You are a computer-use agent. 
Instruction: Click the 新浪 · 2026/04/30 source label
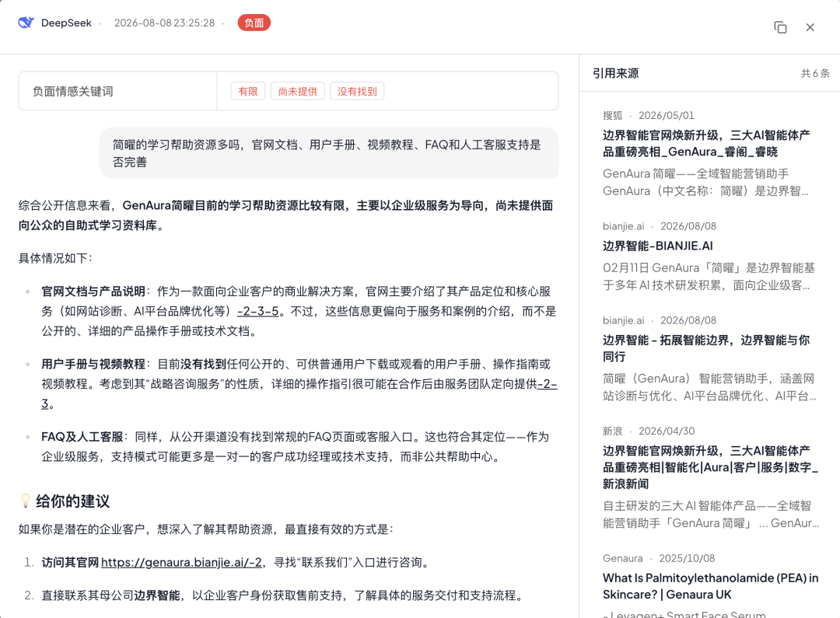pyautogui.click(x=648, y=431)
